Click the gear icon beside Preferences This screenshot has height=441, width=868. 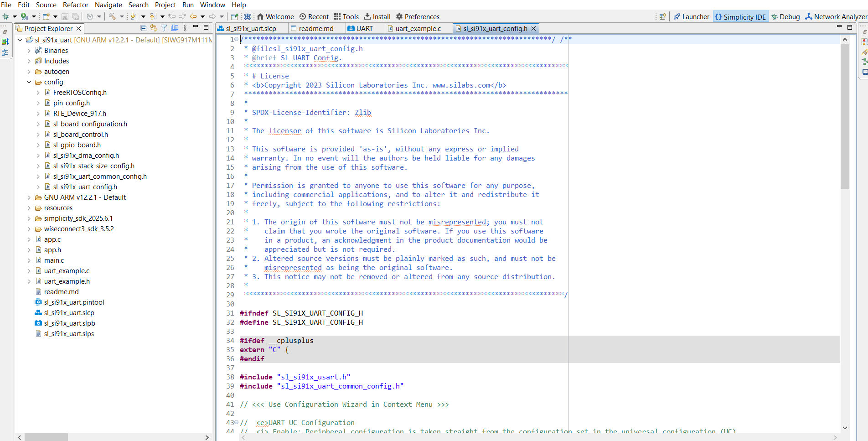399,16
